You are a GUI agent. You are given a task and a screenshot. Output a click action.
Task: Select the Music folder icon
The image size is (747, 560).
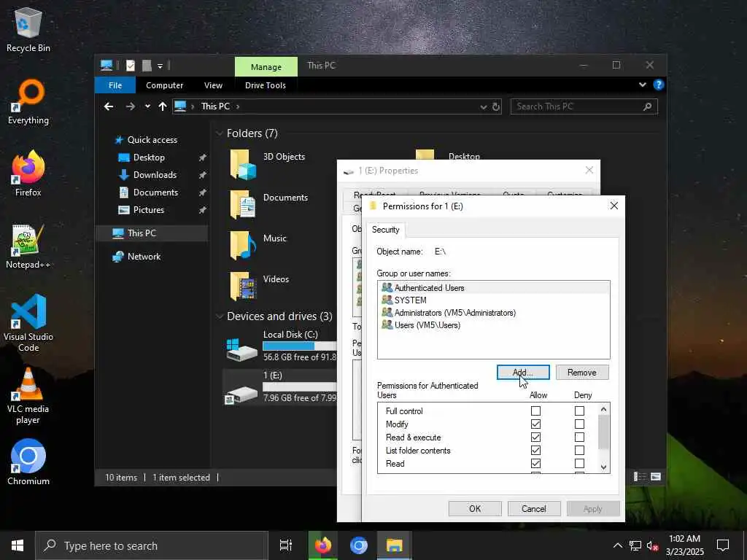(x=243, y=246)
